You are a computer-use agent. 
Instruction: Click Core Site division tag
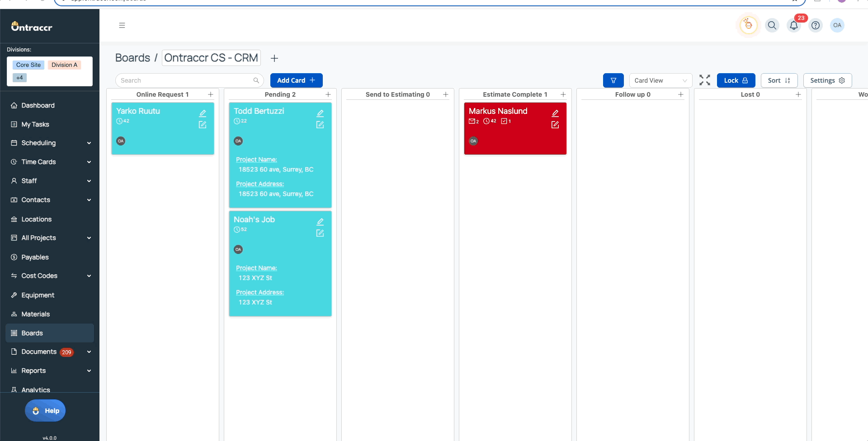click(28, 65)
